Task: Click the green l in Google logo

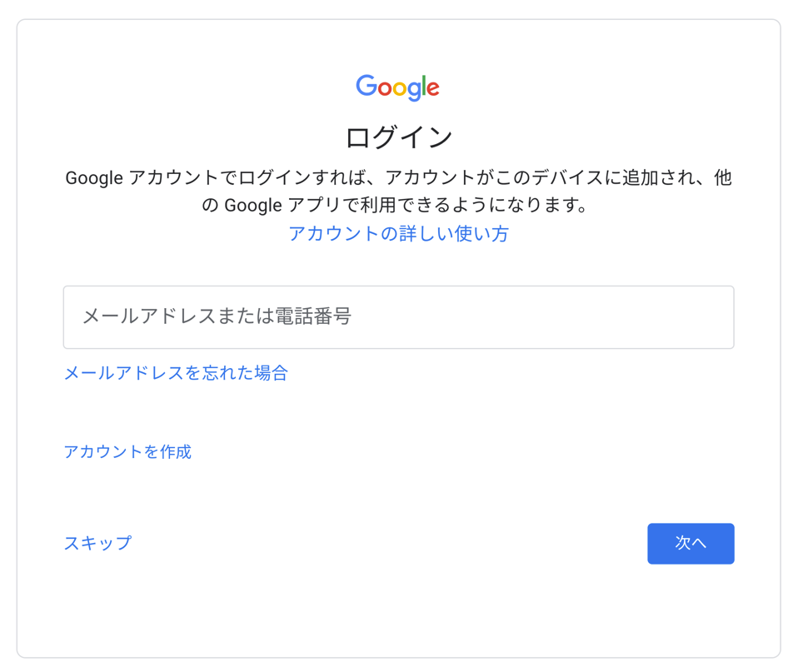Action: [424, 85]
